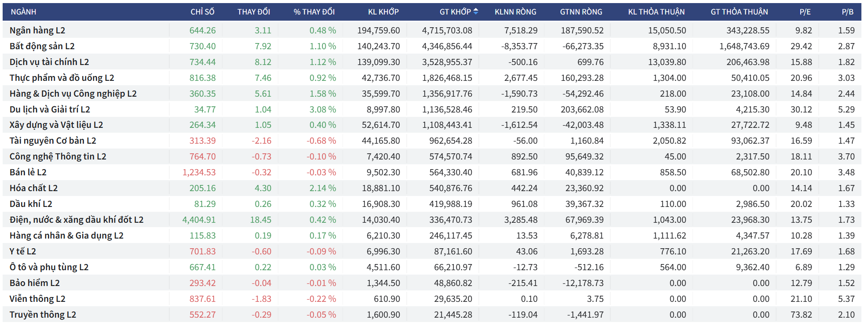This screenshot has height=326, width=868.
Task: Click the KLNN RÒNG column header
Action: coord(515,12)
